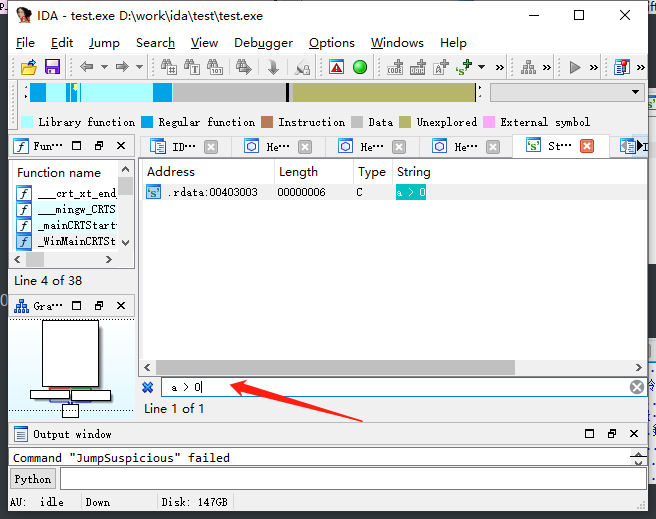Screen dimensions: 656x519
Task: Open the Edit menu
Action: click(62, 43)
